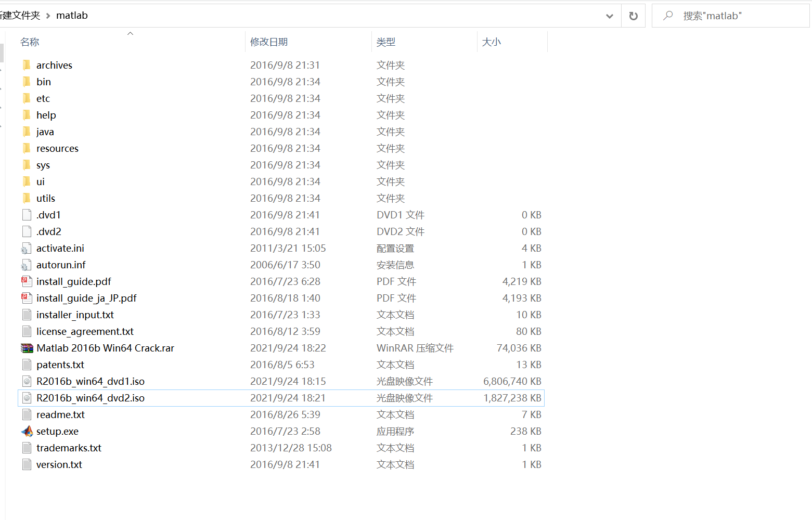The width and height of the screenshot is (812, 520).
Task: Select the sys folder icon
Action: pos(27,165)
